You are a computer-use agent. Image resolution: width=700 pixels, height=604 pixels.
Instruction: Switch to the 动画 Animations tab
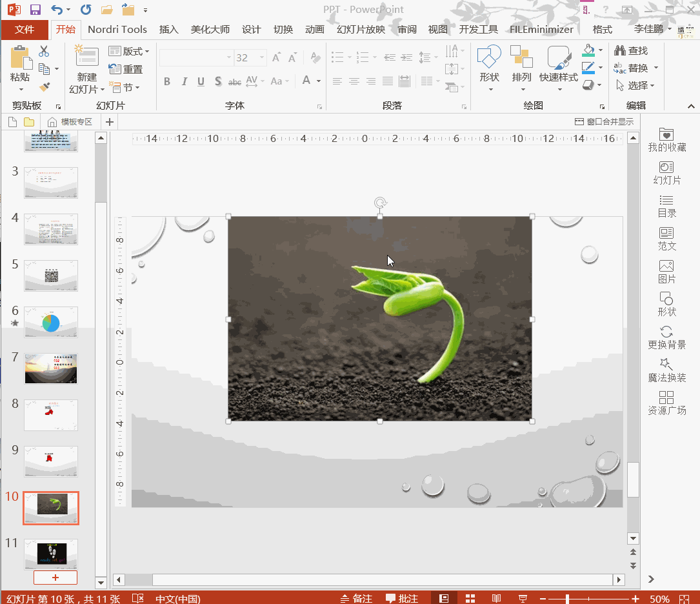tap(314, 29)
